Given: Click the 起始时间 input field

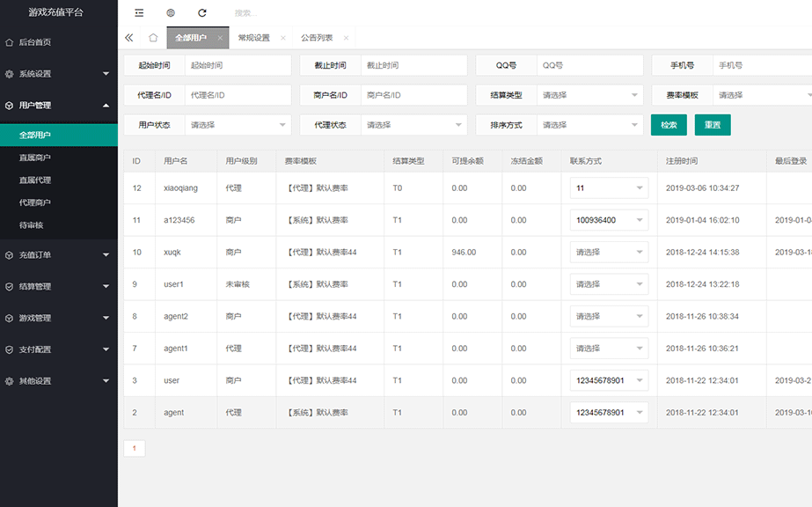Looking at the screenshot, I should (x=238, y=65).
